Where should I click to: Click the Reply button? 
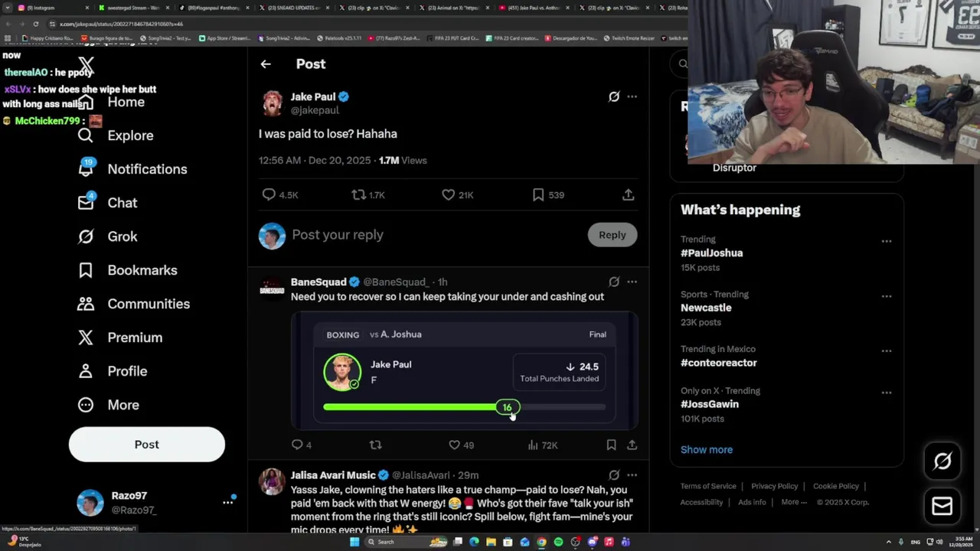pos(612,235)
